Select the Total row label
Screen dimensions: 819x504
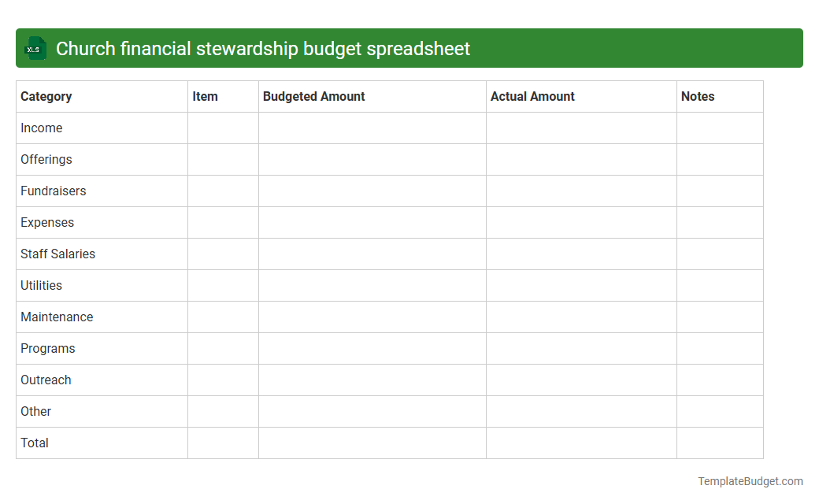[x=35, y=443]
